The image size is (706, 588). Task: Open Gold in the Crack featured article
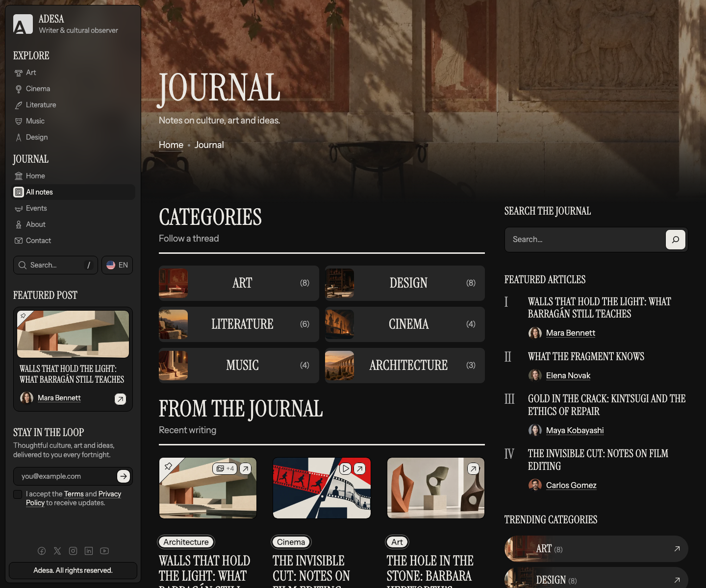tap(607, 405)
